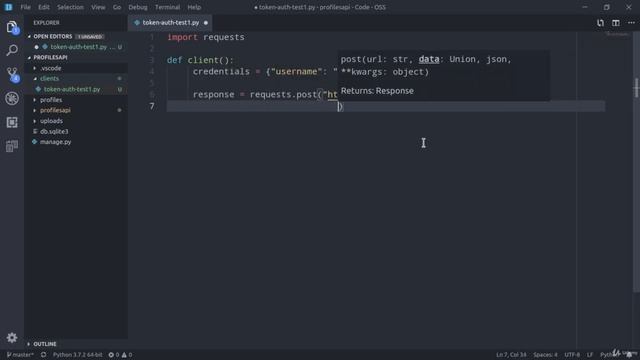Click the 1 UNSAVED badge in Open Editors
Viewport: 640px width, 360px height.
point(90,37)
